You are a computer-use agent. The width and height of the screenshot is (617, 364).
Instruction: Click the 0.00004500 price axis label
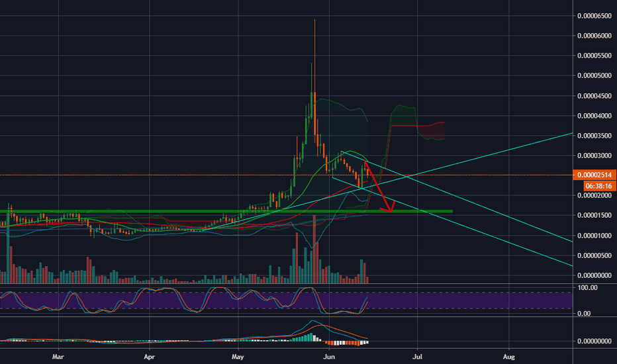click(x=594, y=96)
